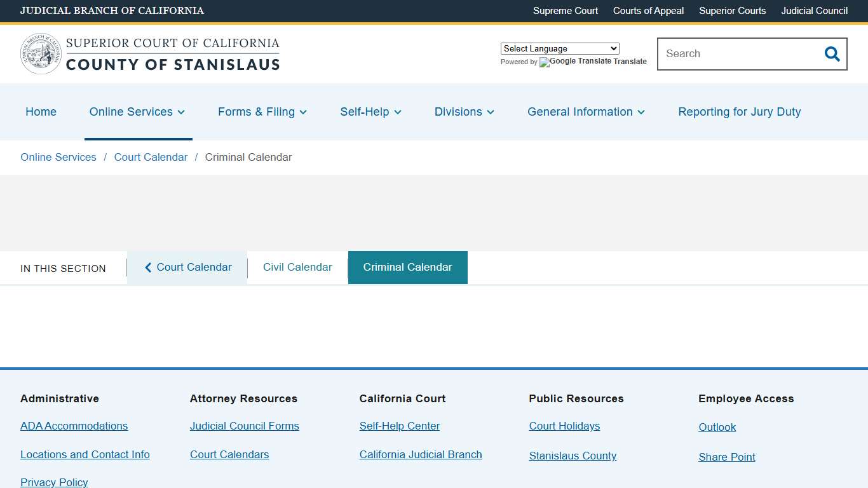The image size is (868, 488).
Task: Click the Forms & Filing chevron arrow
Action: [x=303, y=112]
